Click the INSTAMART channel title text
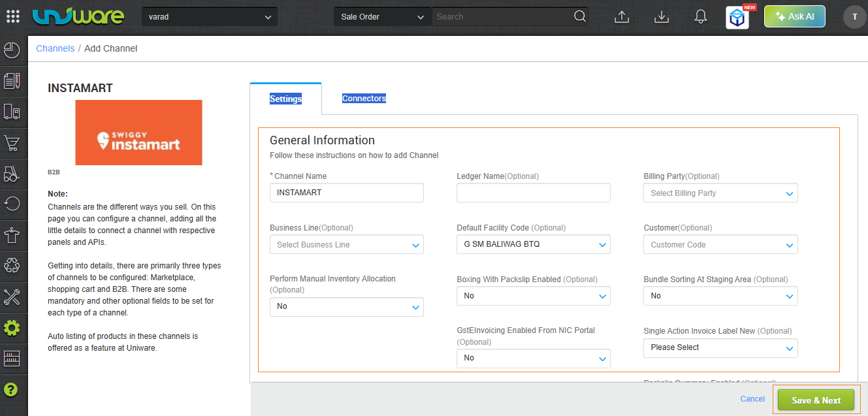The height and width of the screenshot is (416, 868). [80, 88]
